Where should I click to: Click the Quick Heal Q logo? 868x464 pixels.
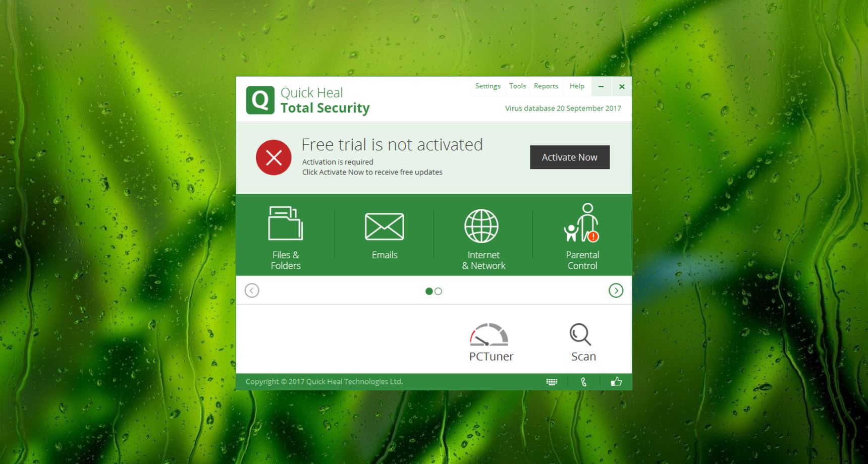pos(260,100)
